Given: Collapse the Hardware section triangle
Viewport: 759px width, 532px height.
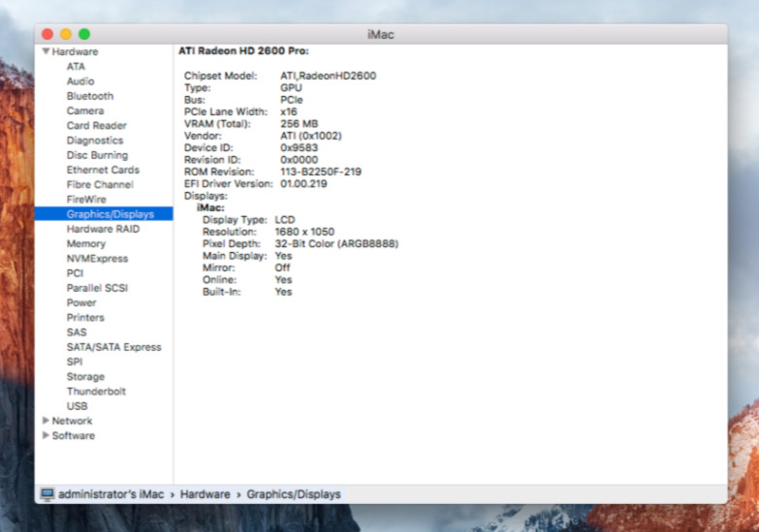Looking at the screenshot, I should 46,51.
